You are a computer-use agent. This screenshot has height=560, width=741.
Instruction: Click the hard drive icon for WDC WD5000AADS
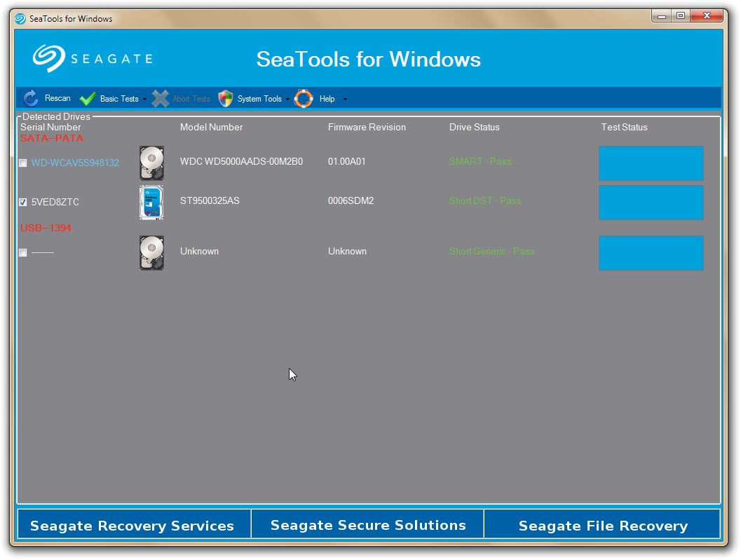tap(151, 163)
